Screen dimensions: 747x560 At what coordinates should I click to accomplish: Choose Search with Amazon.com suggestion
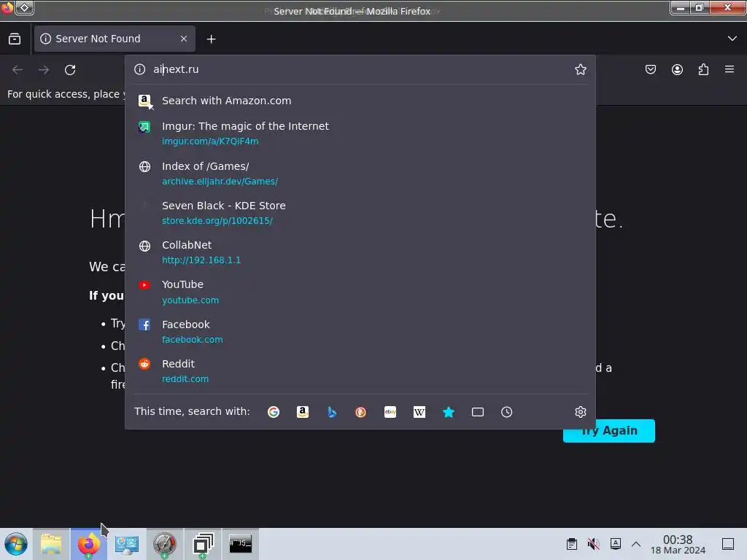(360, 101)
